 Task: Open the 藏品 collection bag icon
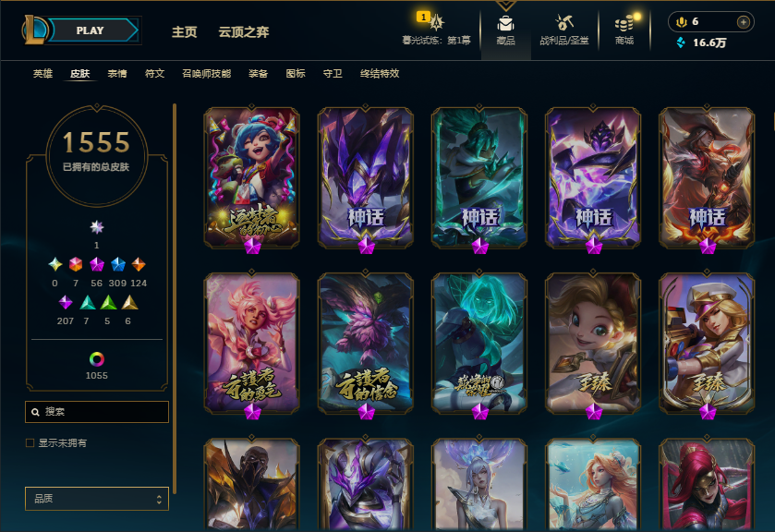point(505,23)
